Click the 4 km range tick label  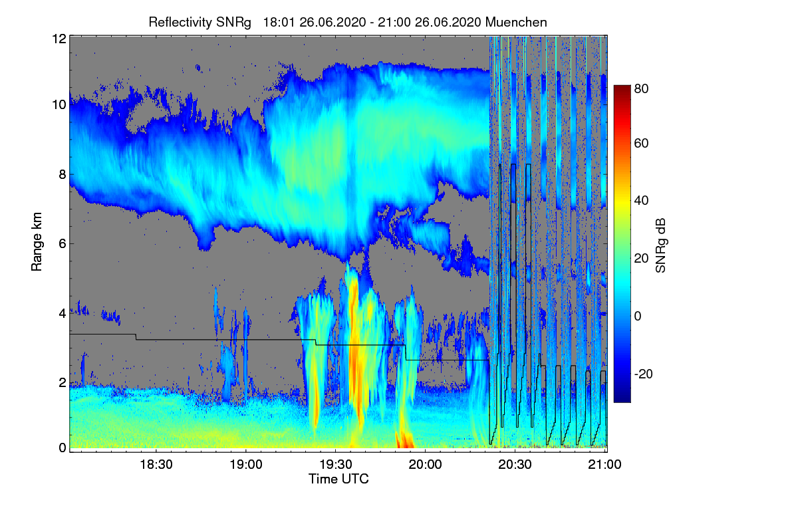tap(63, 313)
